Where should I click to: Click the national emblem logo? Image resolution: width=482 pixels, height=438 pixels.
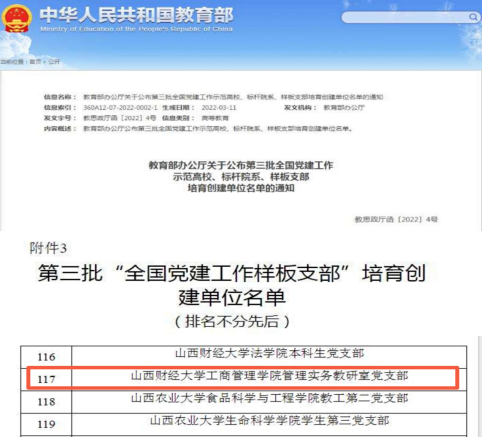pos(16,18)
